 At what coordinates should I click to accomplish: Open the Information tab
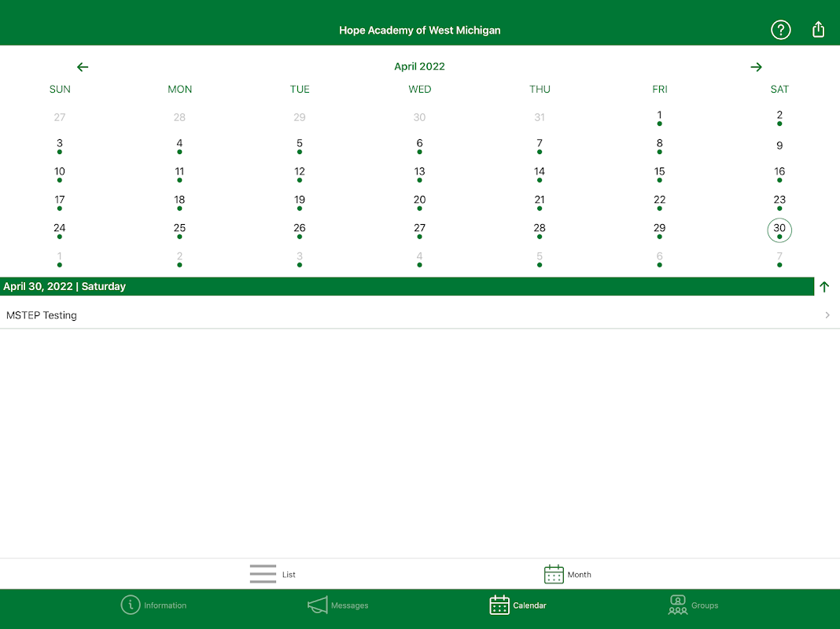(153, 605)
